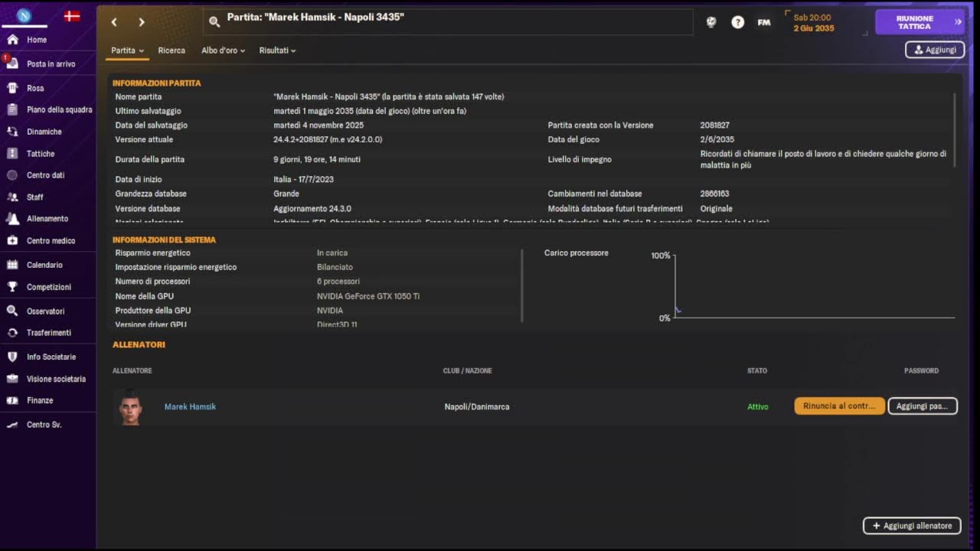
Task: Click the NVIDIA GeForce GTX 1050 Ti value
Action: [368, 296]
